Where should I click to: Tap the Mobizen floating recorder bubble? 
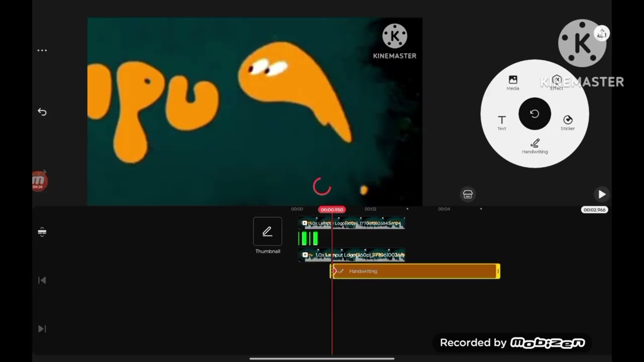click(39, 181)
